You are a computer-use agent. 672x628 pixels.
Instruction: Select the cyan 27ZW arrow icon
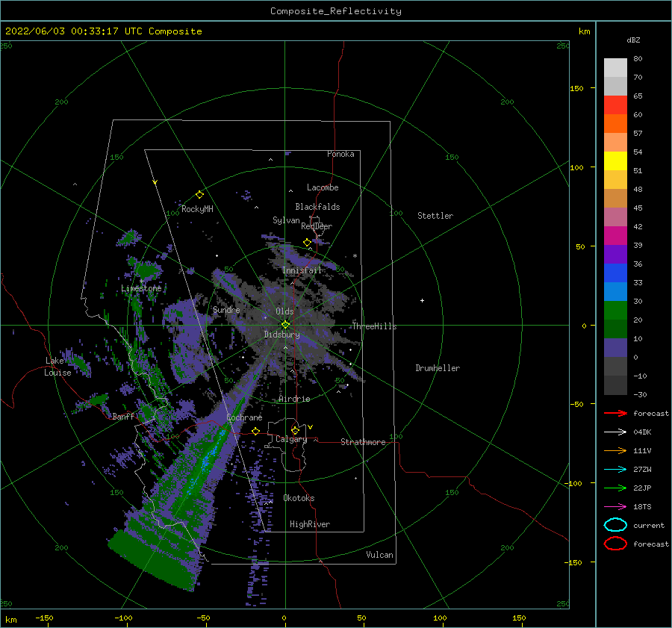tap(615, 469)
